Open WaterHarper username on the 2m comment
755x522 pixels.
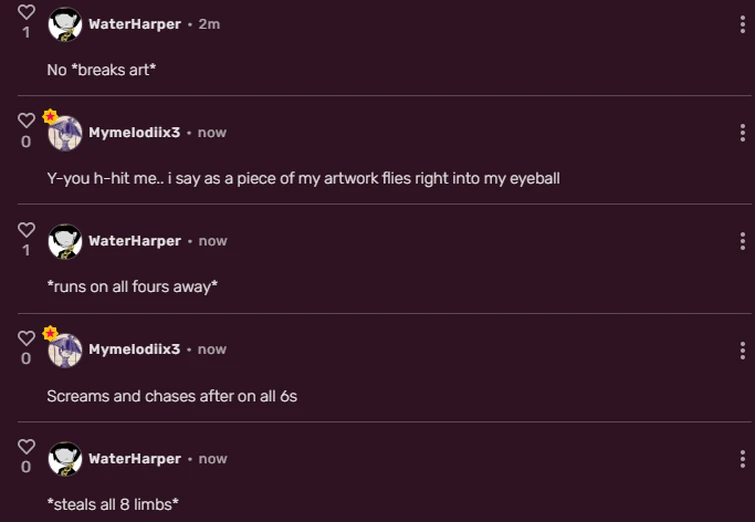point(134,24)
